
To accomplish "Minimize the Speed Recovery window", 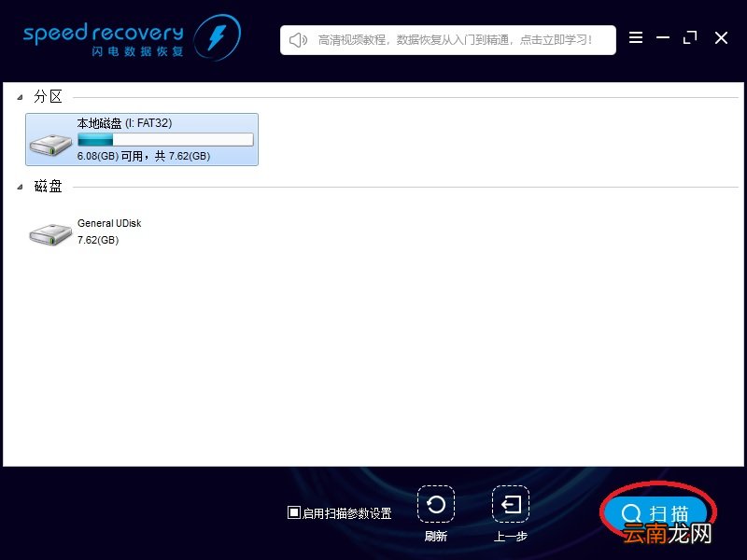I will (663, 37).
